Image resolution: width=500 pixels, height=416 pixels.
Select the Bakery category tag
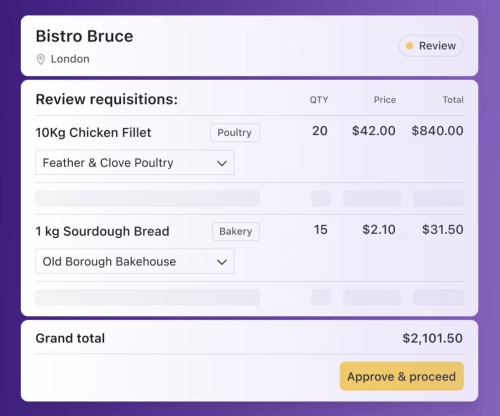click(236, 231)
